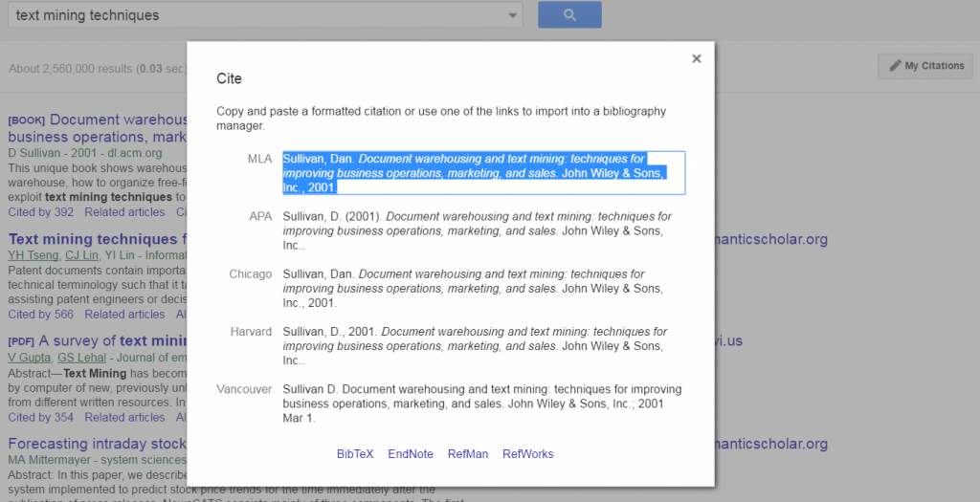The image size is (980, 502).
Task: Select the highlighted MLA citation text
Action: point(482,173)
